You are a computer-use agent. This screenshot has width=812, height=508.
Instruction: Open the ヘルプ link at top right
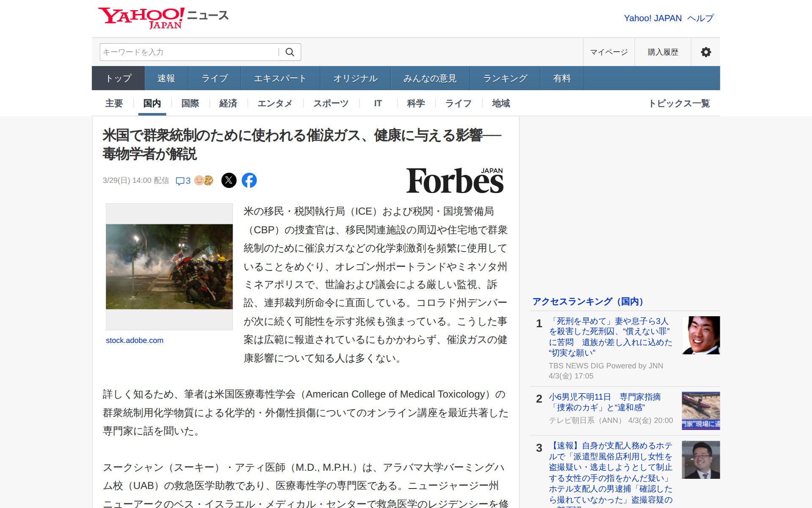pyautogui.click(x=700, y=18)
